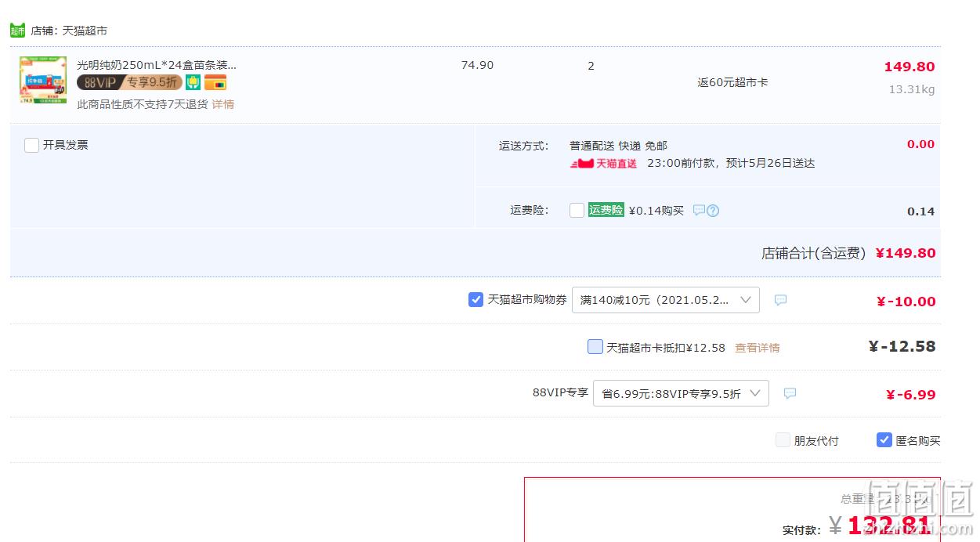
Task: Open the 详情 link after the 7天退货 notice
Action: 223,104
